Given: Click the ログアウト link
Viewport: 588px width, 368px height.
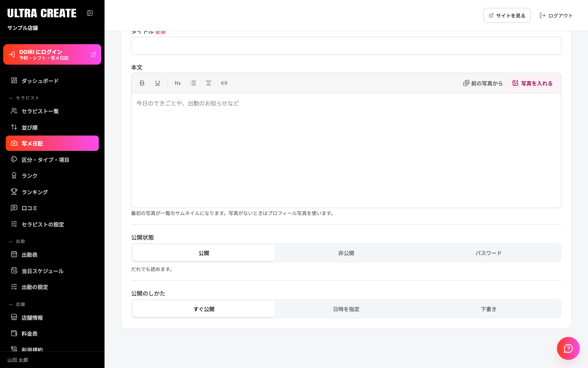Looking at the screenshot, I should [556, 16].
